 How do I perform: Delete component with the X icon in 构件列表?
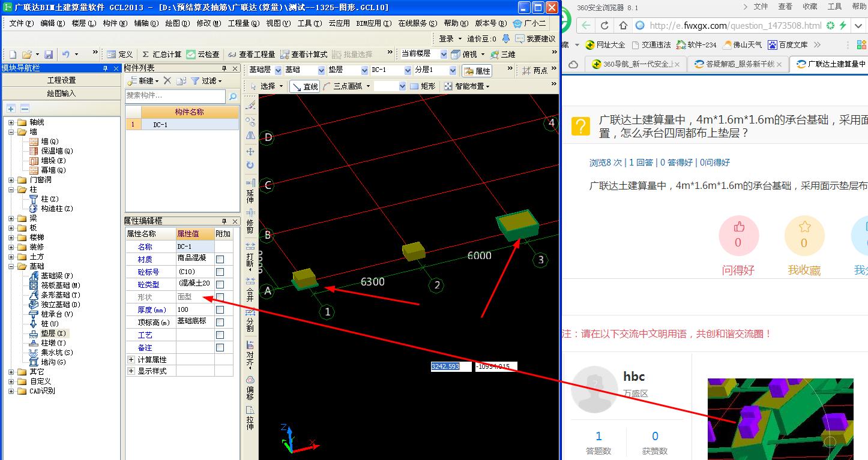click(x=167, y=80)
